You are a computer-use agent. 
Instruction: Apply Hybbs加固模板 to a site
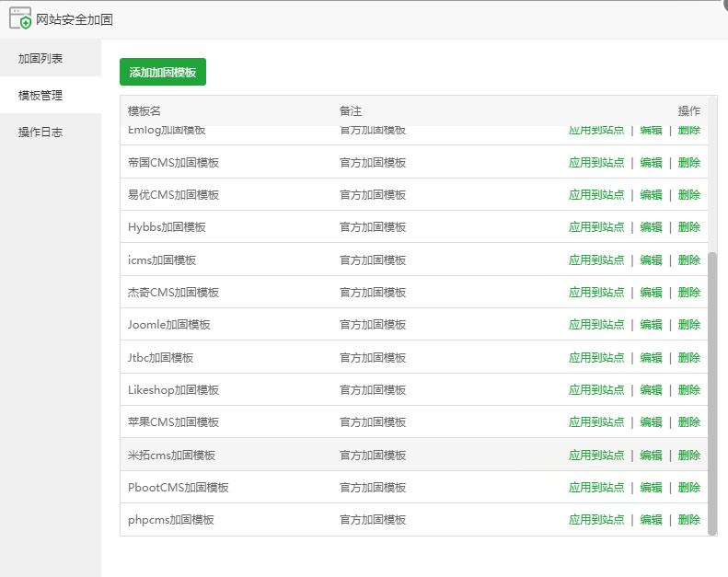click(596, 227)
